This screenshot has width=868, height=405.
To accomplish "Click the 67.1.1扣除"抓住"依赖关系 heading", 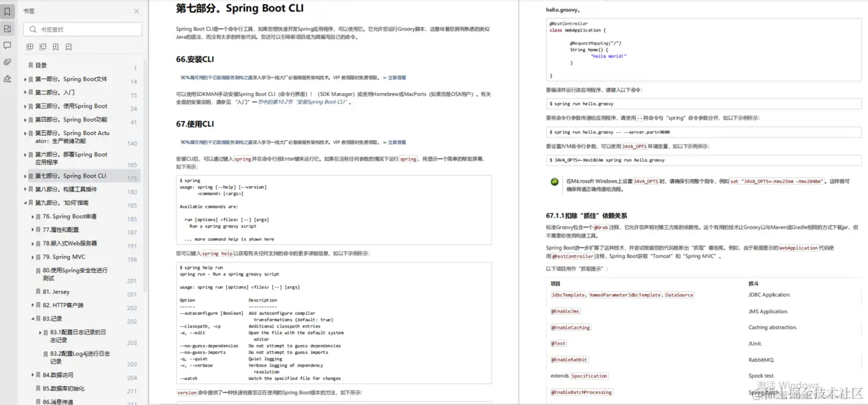I will (587, 215).
